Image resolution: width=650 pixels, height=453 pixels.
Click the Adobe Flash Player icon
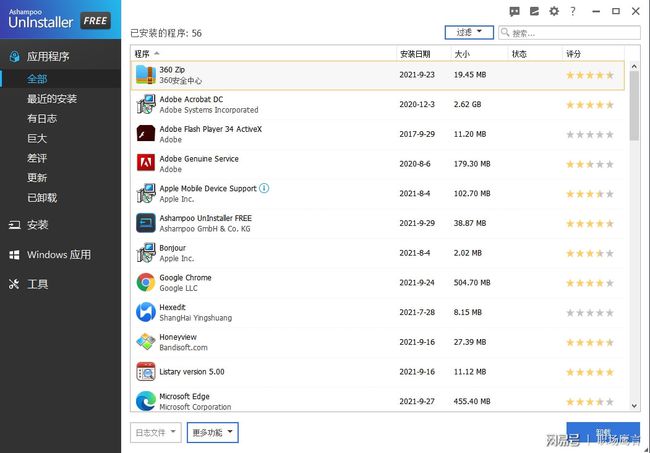(146, 134)
